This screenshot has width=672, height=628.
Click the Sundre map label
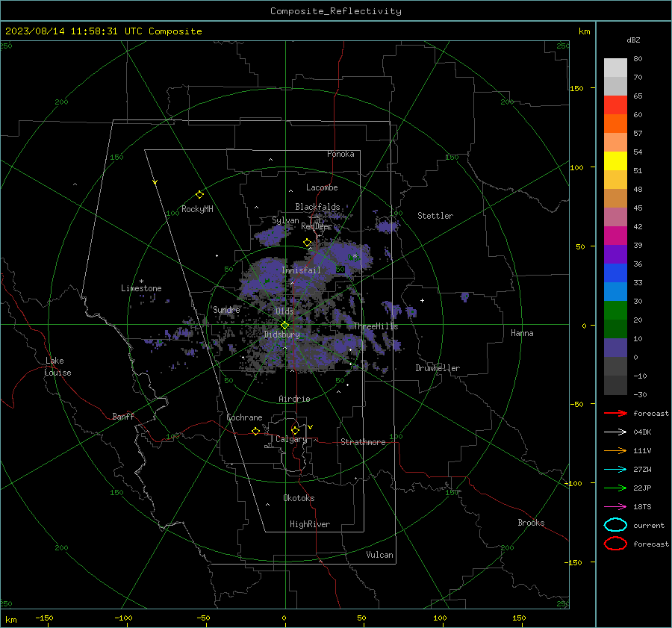tap(226, 309)
